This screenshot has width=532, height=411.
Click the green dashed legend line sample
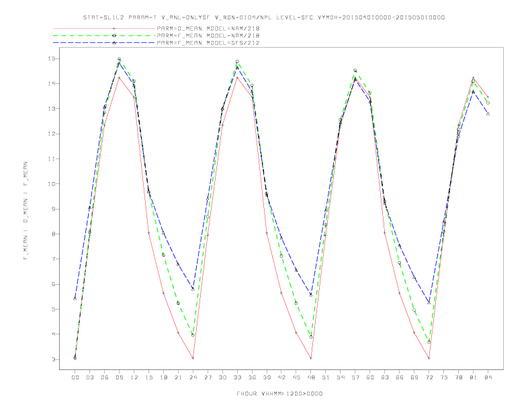104,36
